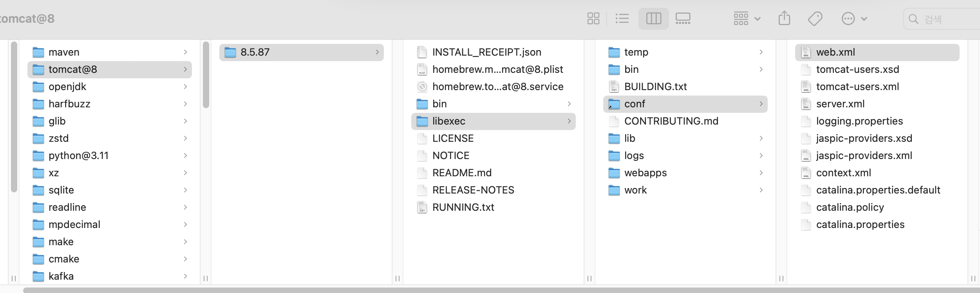Expand the glib folder chevron
This screenshot has width=980, height=293.
click(185, 121)
